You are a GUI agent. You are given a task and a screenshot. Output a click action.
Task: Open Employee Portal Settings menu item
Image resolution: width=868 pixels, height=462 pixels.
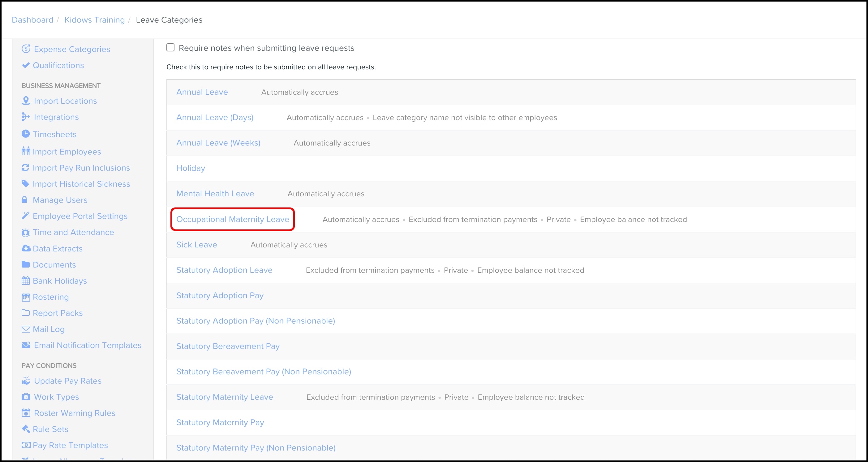pos(80,216)
